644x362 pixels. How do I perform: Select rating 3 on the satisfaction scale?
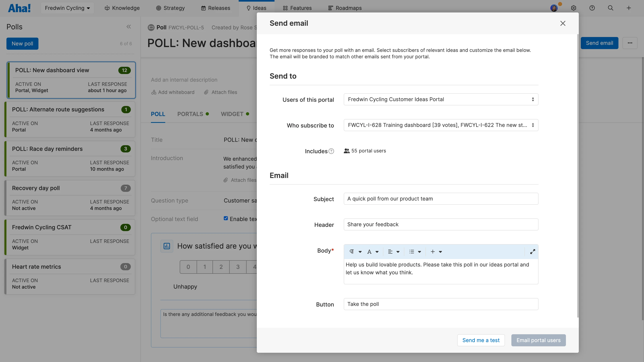[x=237, y=267]
